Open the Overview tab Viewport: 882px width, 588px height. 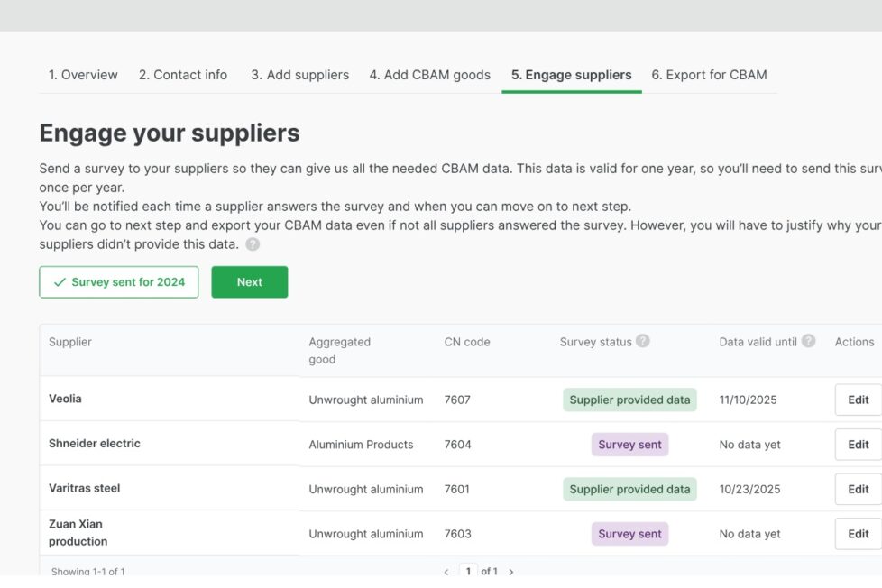(83, 75)
